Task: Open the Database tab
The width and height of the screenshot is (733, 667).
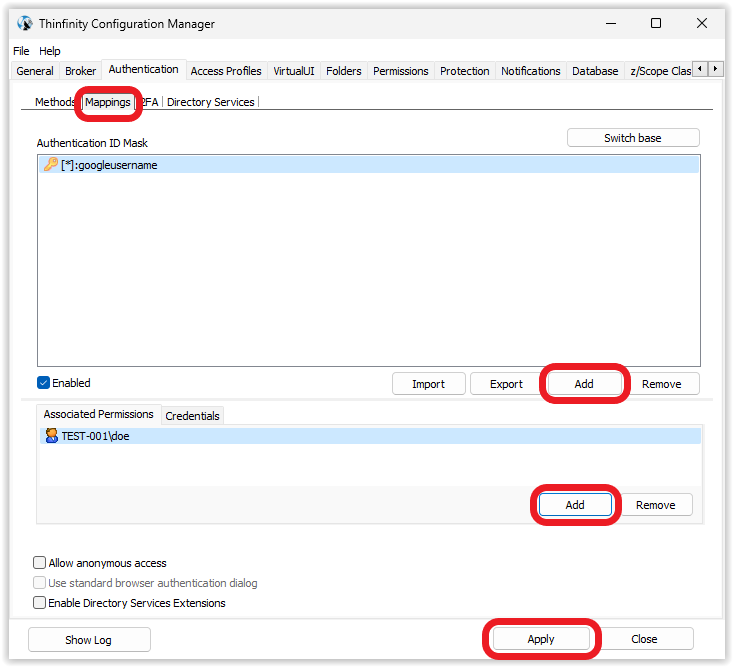Action: [595, 71]
